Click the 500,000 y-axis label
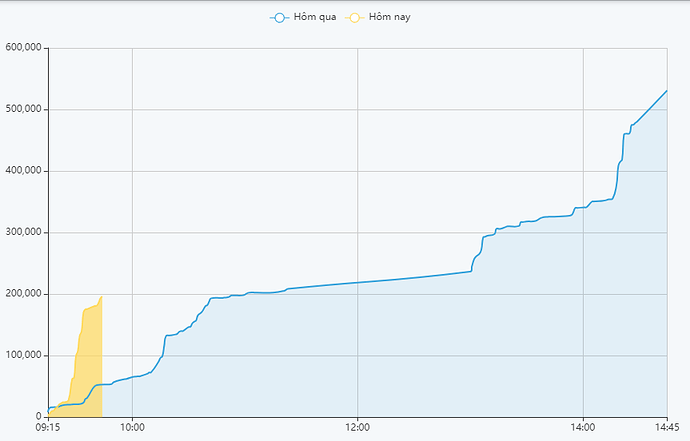The image size is (690, 441). click(x=23, y=109)
